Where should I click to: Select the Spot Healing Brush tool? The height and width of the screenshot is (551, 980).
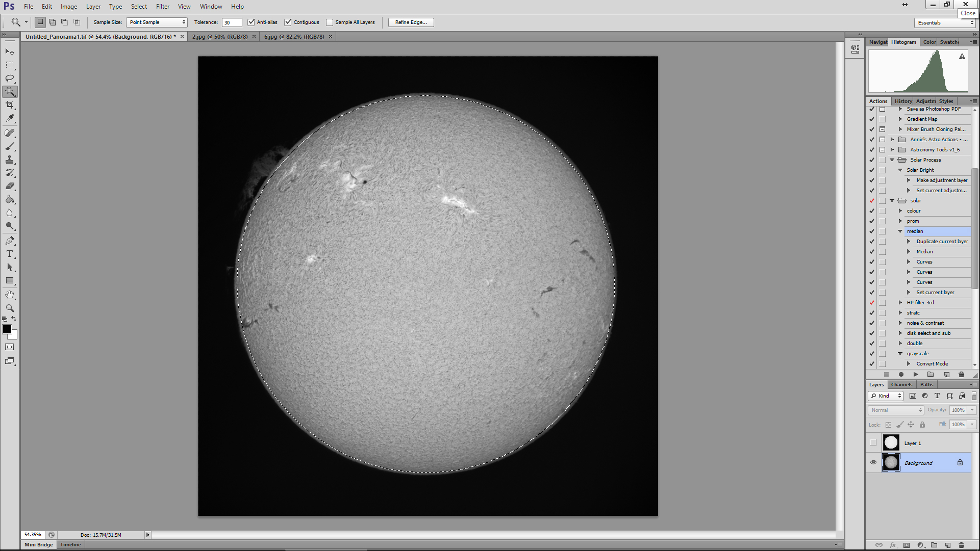tap(10, 133)
